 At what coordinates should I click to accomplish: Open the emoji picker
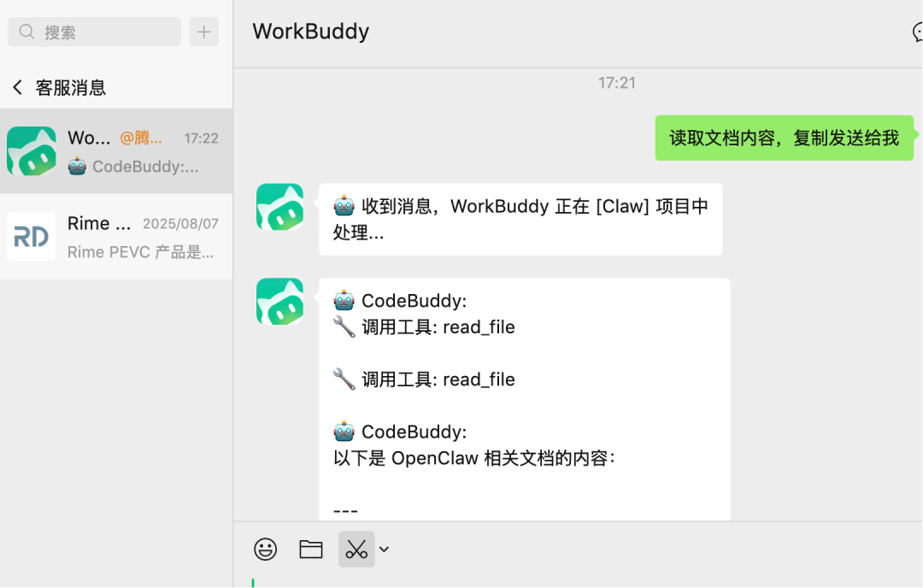pyautogui.click(x=266, y=550)
